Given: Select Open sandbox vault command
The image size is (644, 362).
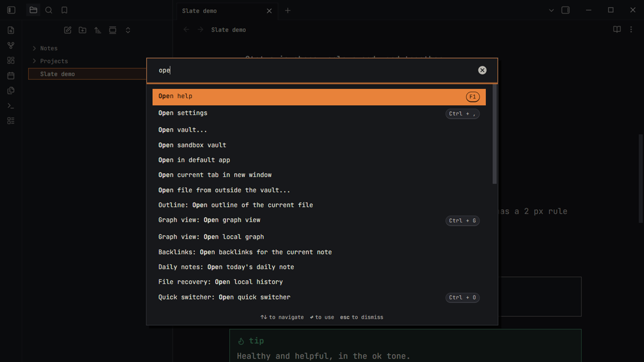Looking at the screenshot, I should 318,145.
